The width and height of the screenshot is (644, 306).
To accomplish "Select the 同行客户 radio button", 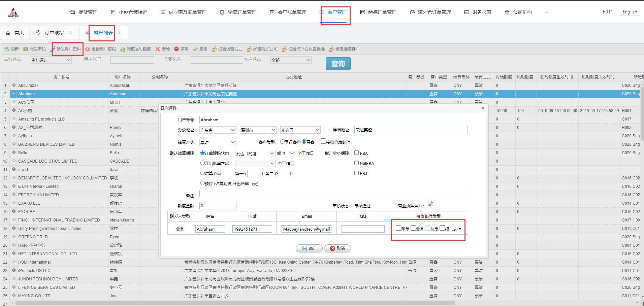I will click(283, 142).
